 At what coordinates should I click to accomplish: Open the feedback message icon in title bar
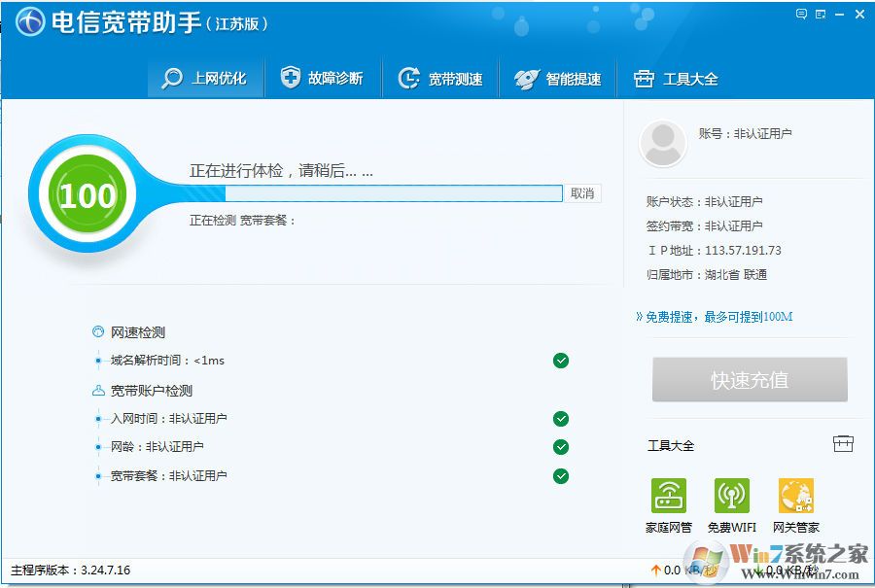click(802, 13)
